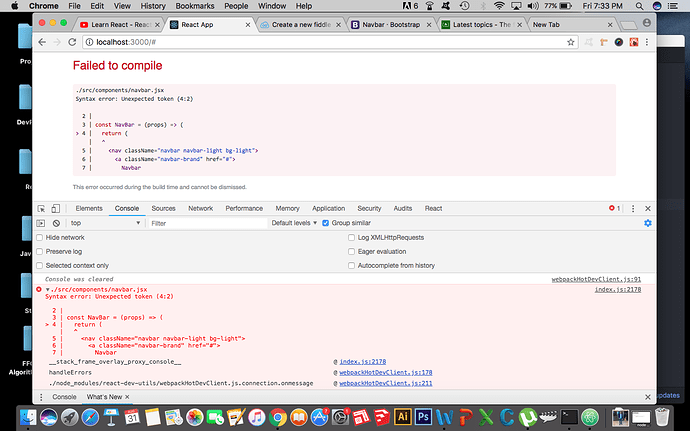Viewport: 690px width, 431px height.
Task: Launch uTorrent from the dock
Action: [528, 417]
